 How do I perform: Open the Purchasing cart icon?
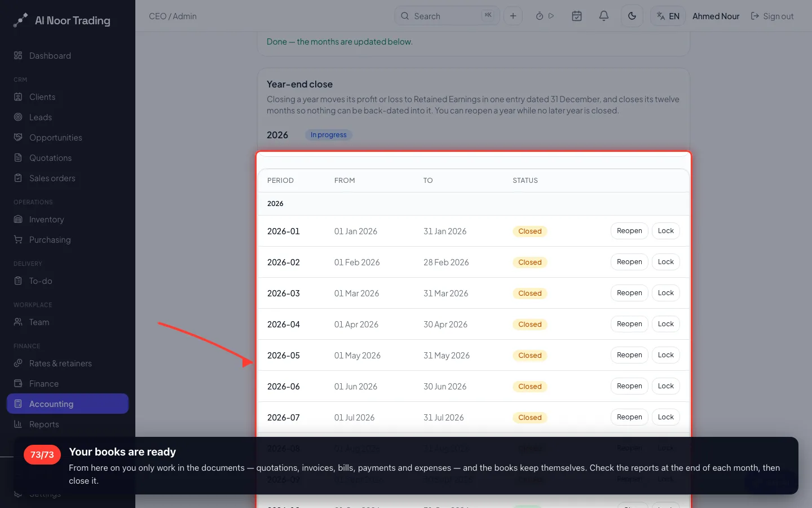coord(18,239)
